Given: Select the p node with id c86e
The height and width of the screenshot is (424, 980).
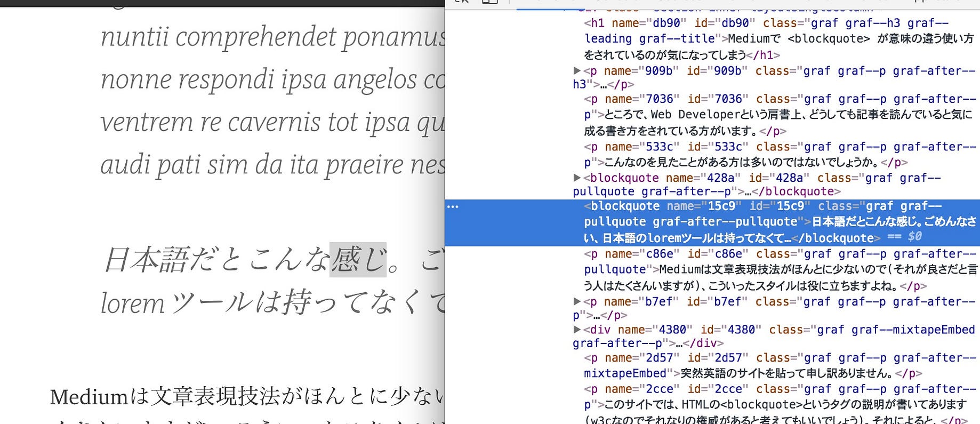Looking at the screenshot, I should 780,270.
